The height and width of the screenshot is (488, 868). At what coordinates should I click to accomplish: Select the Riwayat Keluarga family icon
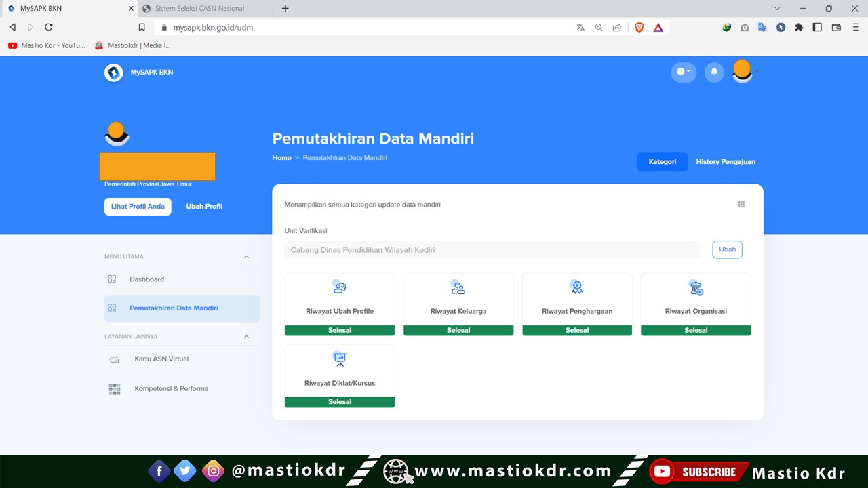tap(458, 287)
